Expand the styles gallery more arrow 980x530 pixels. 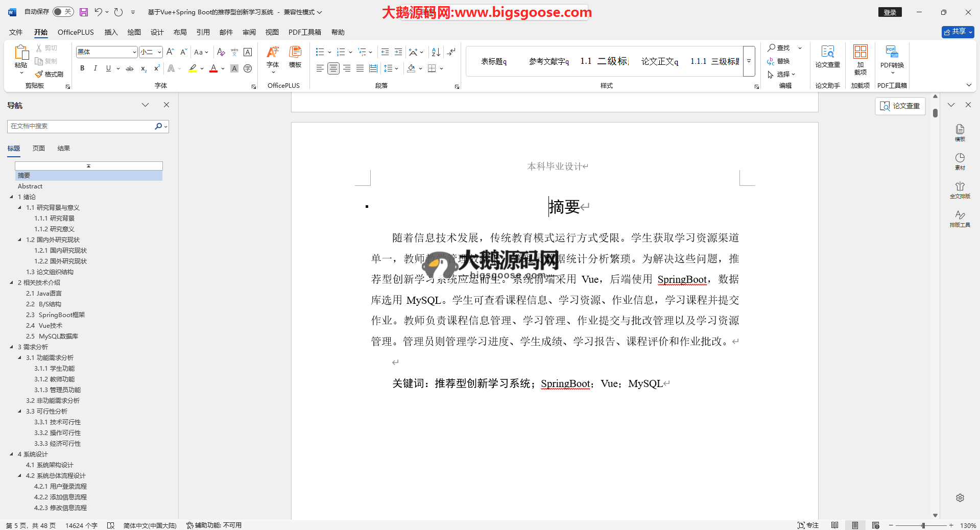click(x=749, y=61)
